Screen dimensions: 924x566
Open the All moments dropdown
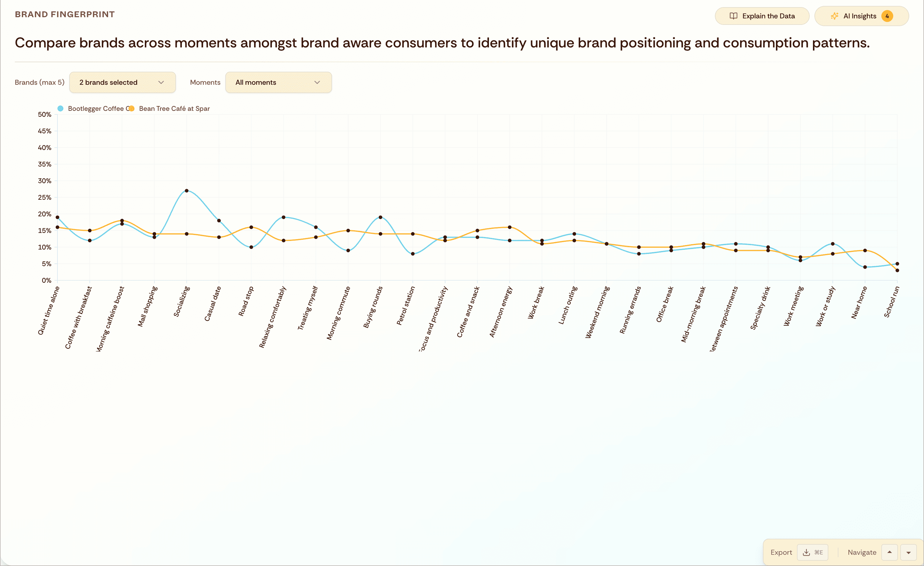click(278, 82)
